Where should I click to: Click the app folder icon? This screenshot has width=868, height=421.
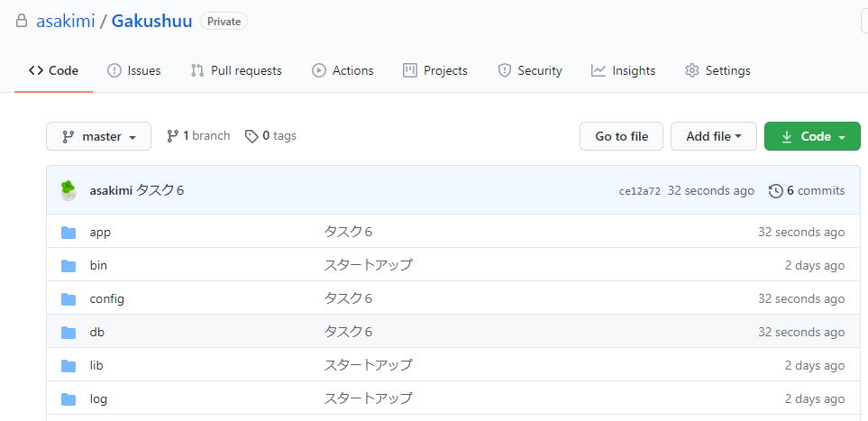pyautogui.click(x=69, y=232)
